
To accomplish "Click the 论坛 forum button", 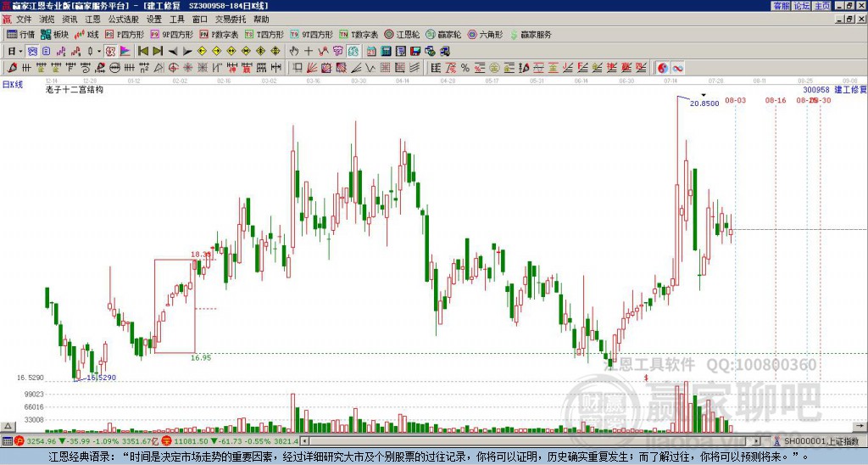I will (801, 6).
